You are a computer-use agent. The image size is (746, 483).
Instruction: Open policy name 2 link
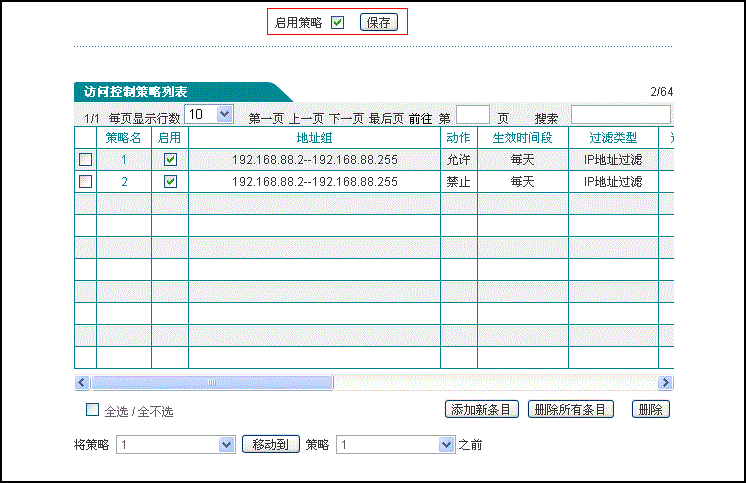tap(124, 181)
